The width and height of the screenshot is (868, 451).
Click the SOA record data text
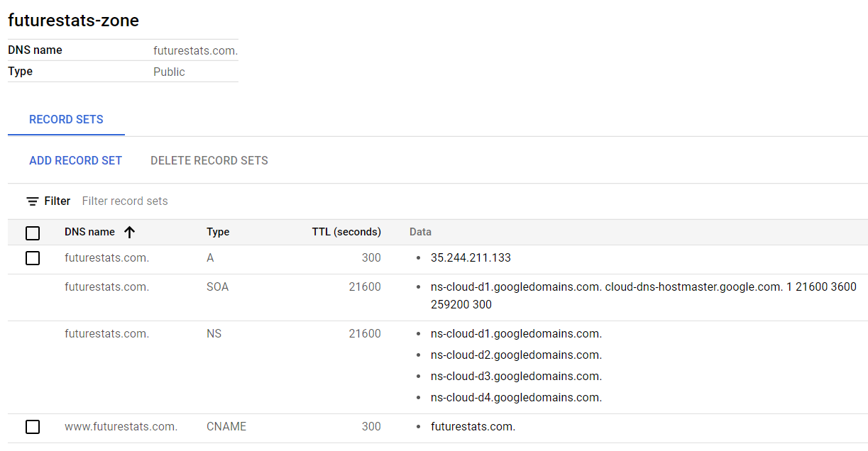pyautogui.click(x=644, y=296)
